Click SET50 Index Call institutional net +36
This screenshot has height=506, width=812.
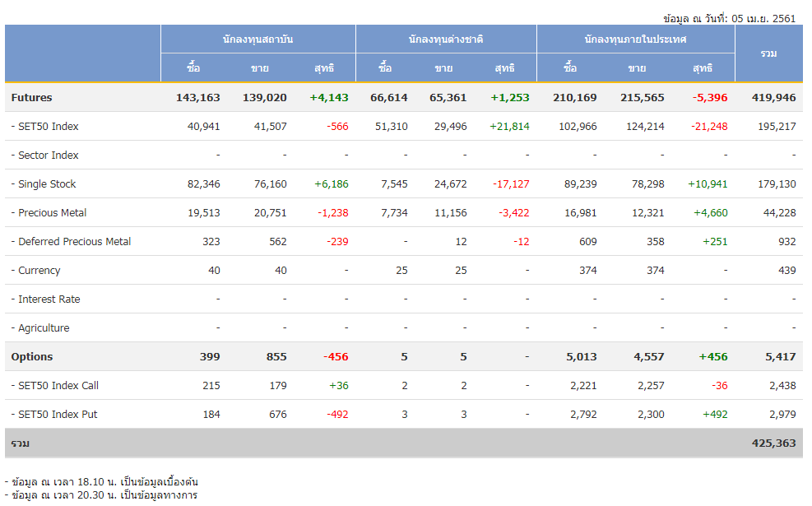[x=339, y=385]
